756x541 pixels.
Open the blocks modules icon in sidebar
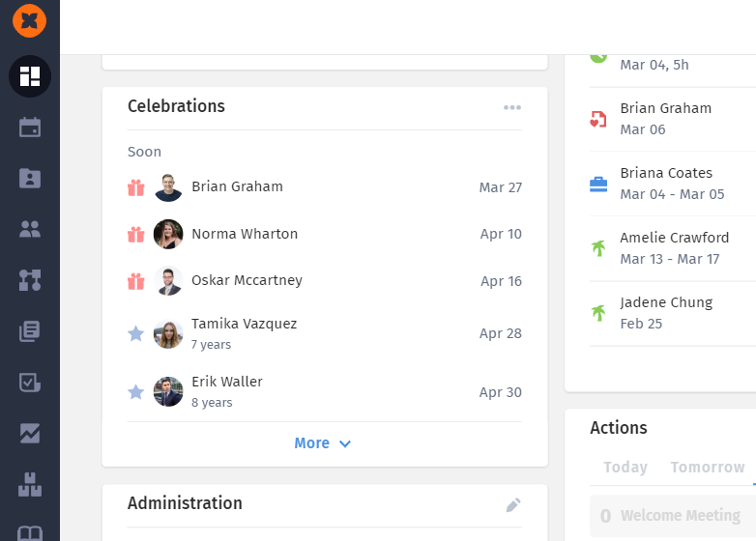(x=30, y=484)
